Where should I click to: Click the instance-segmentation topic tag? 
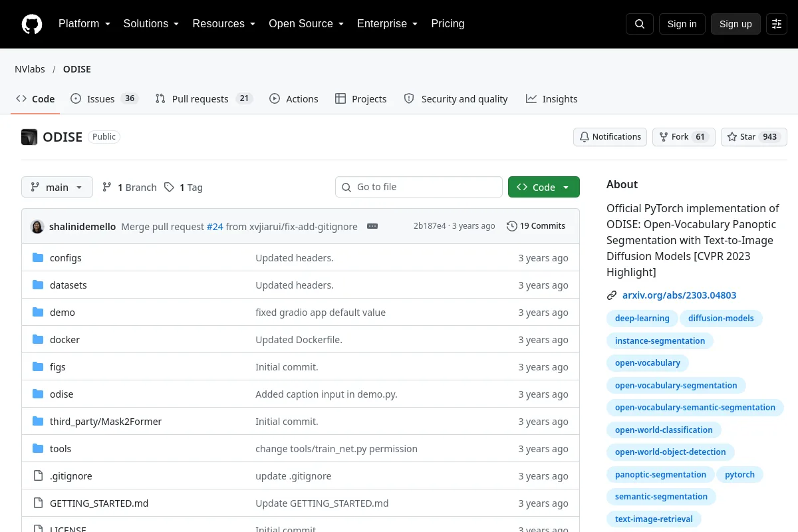click(x=660, y=341)
